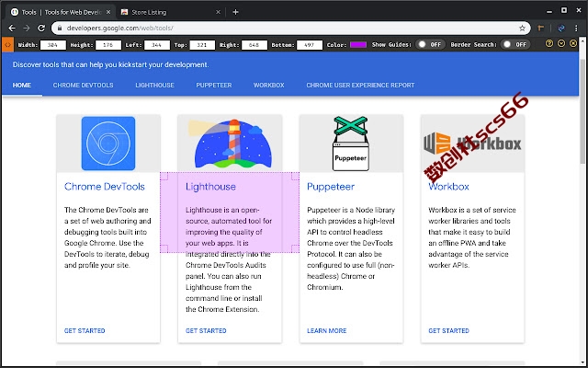Click the ruler Bottom input field
This screenshot has height=368, width=588.
(310, 45)
